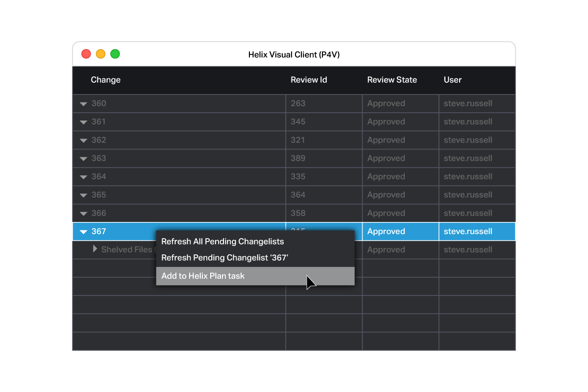Sort by the Review Id column header
Viewport: 588px width, 392px height.
tap(309, 80)
